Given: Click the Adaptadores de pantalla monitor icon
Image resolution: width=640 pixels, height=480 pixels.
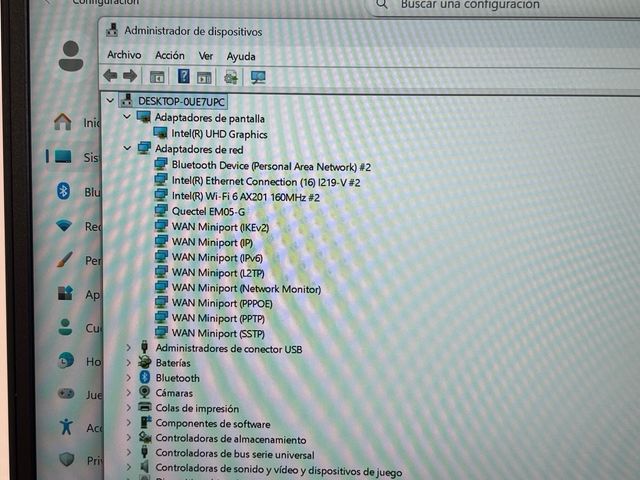Looking at the screenshot, I should (144, 117).
